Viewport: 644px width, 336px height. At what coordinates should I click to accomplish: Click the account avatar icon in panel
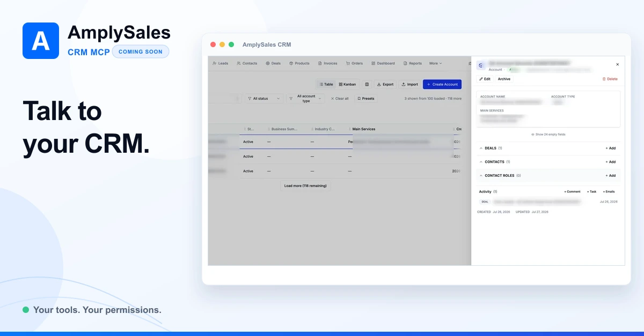pos(481,65)
